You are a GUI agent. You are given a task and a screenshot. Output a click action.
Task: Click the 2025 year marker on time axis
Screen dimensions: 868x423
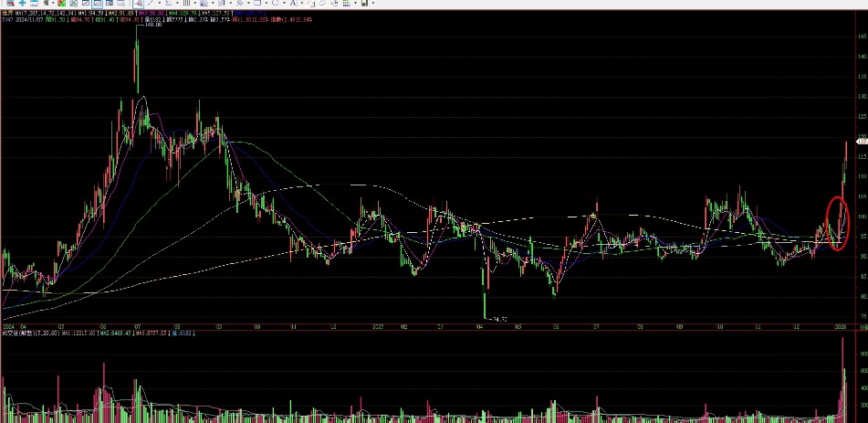tap(379, 326)
